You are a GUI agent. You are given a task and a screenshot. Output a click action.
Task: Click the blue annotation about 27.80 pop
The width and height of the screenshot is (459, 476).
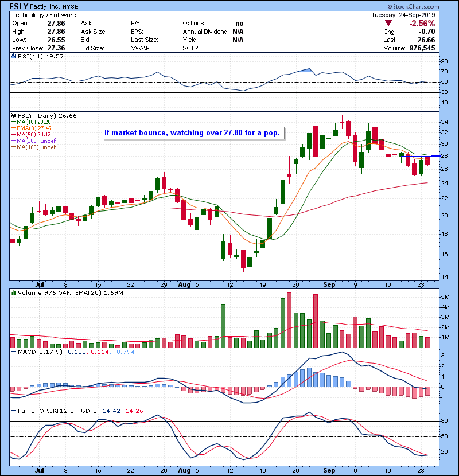point(194,133)
